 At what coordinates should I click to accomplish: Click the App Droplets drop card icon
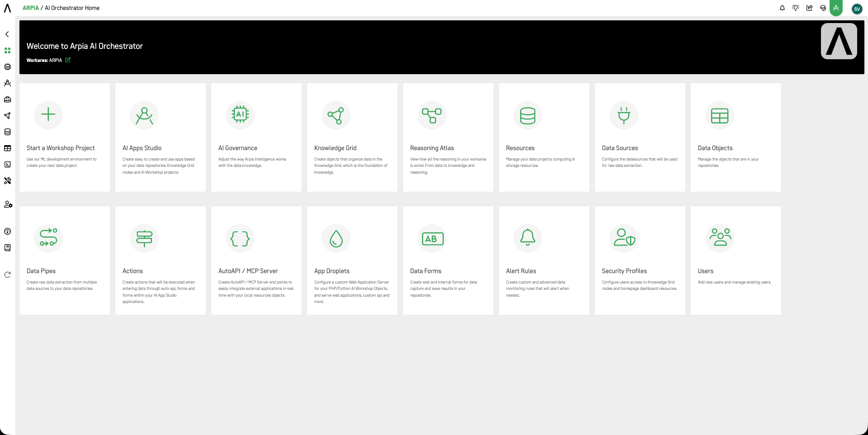pyautogui.click(x=336, y=238)
